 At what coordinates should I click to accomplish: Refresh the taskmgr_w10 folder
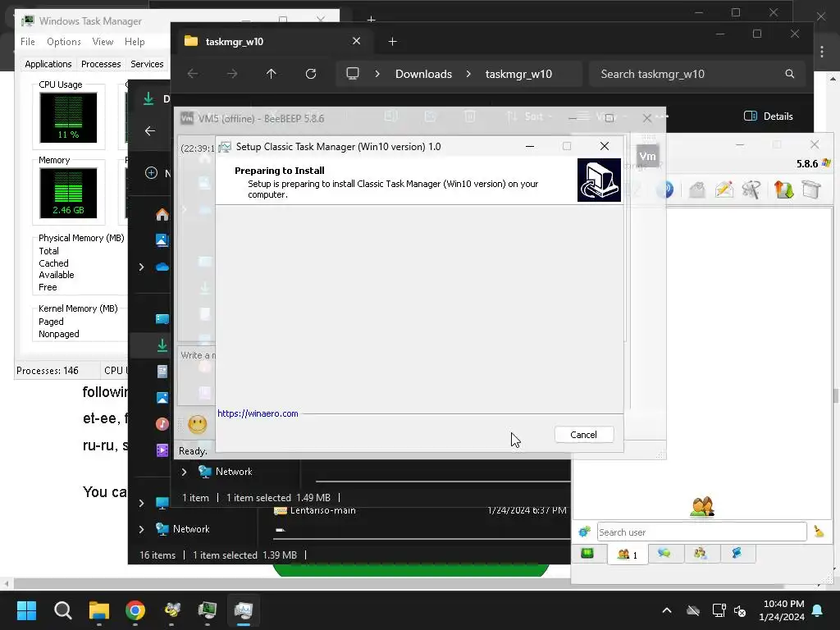pyautogui.click(x=311, y=74)
